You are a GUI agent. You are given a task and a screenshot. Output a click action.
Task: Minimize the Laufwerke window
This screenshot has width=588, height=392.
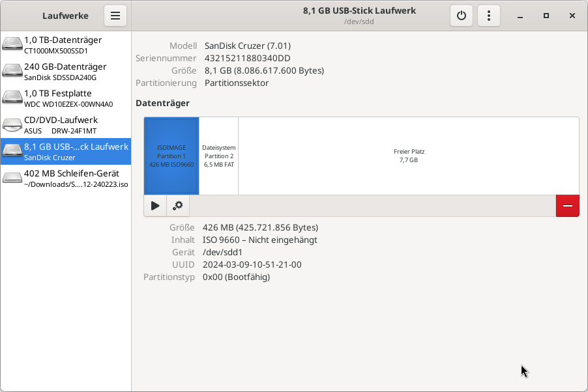point(520,16)
